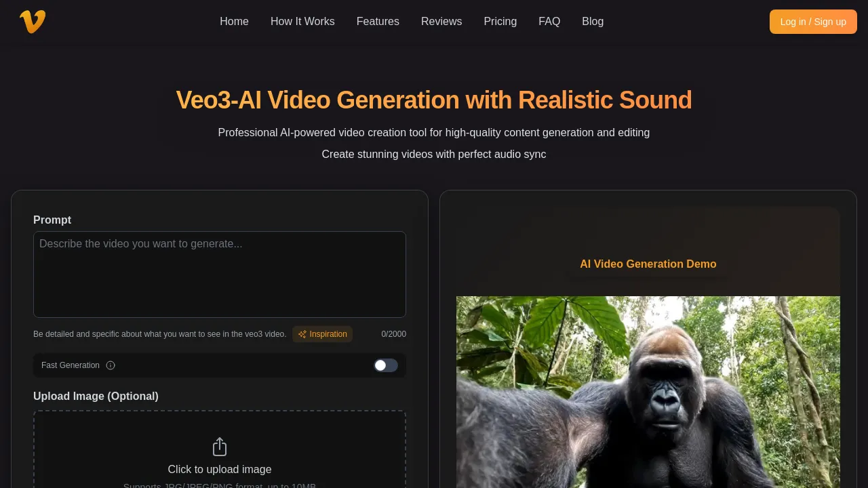The image size is (868, 488).
Task: Open the Reviews nav link
Action: pos(441,22)
